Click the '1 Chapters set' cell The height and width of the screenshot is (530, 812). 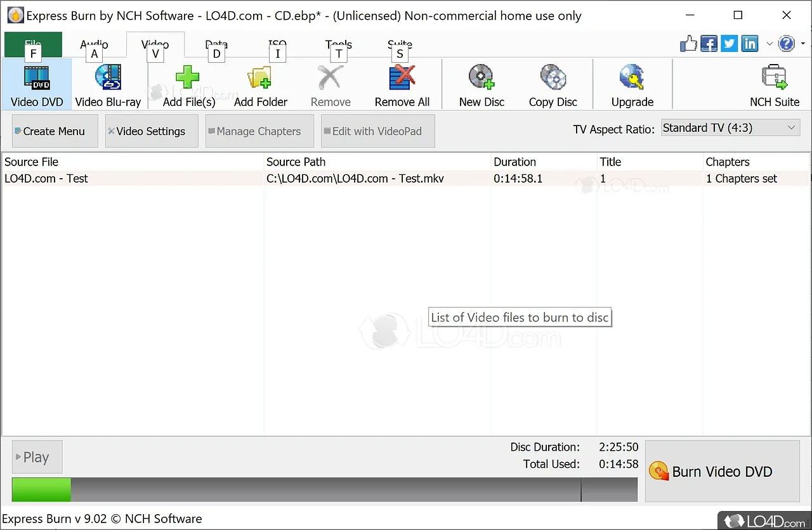(742, 179)
